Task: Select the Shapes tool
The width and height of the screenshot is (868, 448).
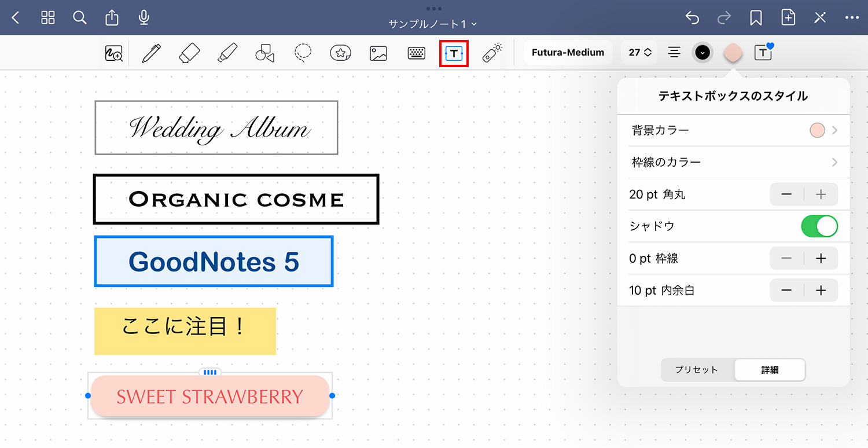Action: tap(264, 53)
